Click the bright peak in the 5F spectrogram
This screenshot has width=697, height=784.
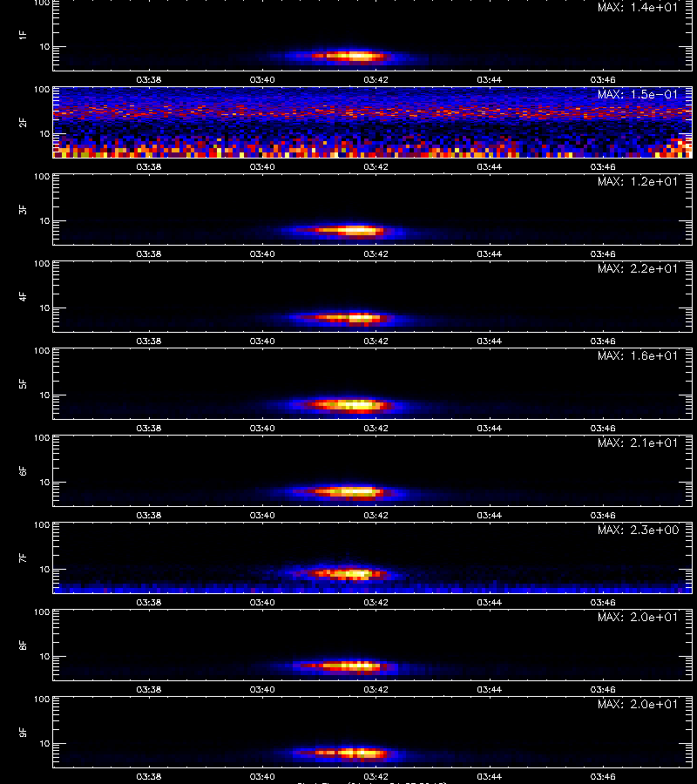[357, 404]
